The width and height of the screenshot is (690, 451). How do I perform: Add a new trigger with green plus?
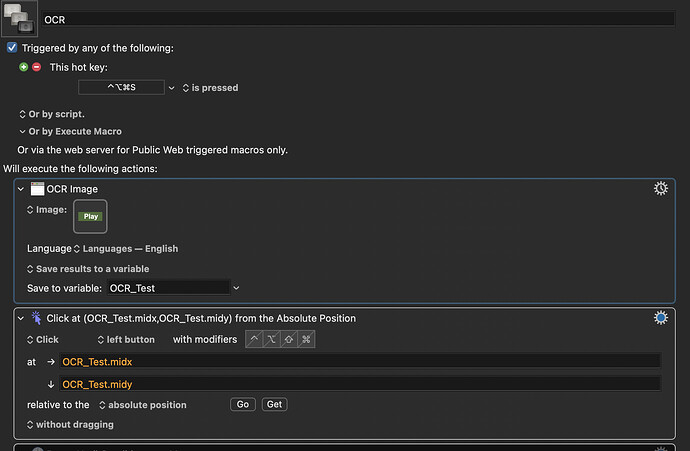(24, 67)
